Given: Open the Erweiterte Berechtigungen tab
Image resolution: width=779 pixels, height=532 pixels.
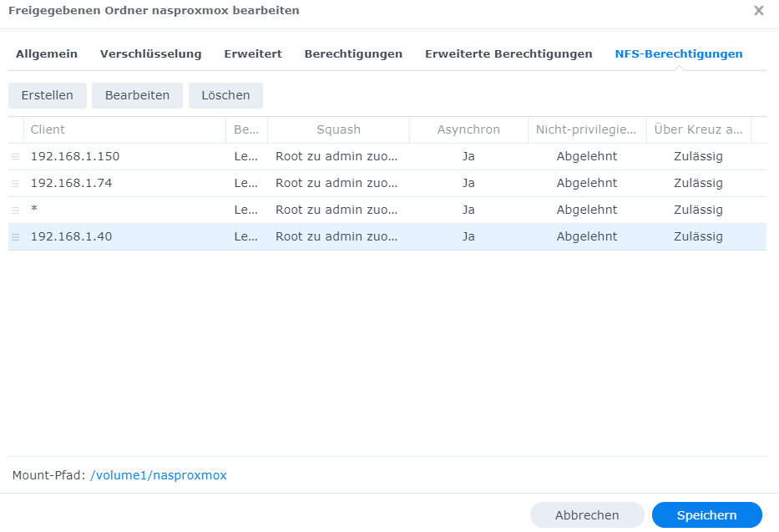Looking at the screenshot, I should (508, 54).
